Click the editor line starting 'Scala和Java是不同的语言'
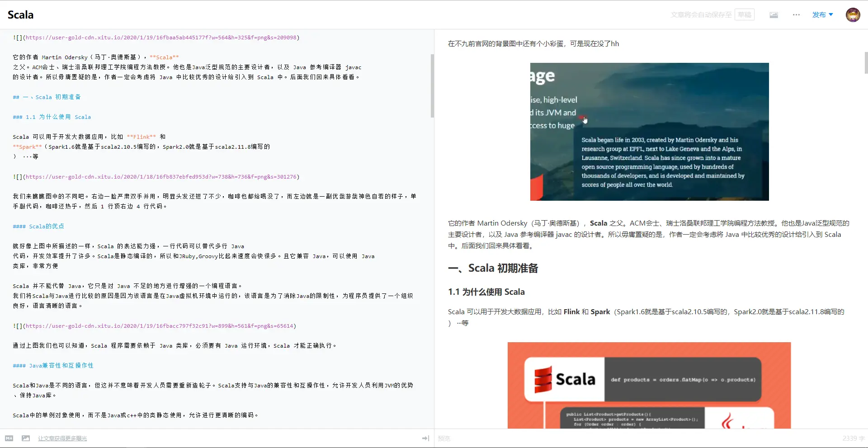 [x=213, y=391]
